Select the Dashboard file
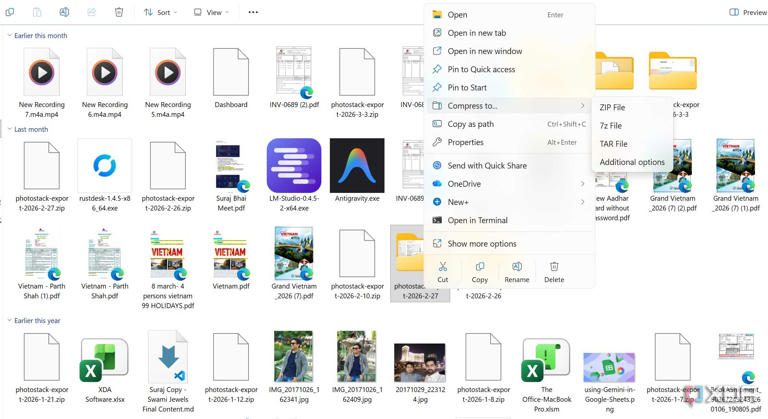 [x=231, y=77]
